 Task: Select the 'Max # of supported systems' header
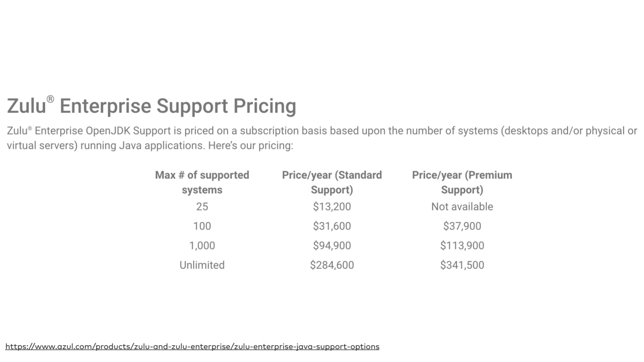point(202,182)
